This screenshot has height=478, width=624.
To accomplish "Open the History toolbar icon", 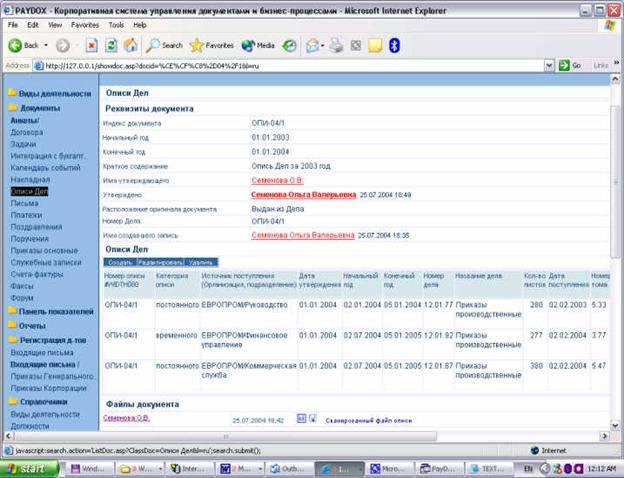I will pos(289,46).
